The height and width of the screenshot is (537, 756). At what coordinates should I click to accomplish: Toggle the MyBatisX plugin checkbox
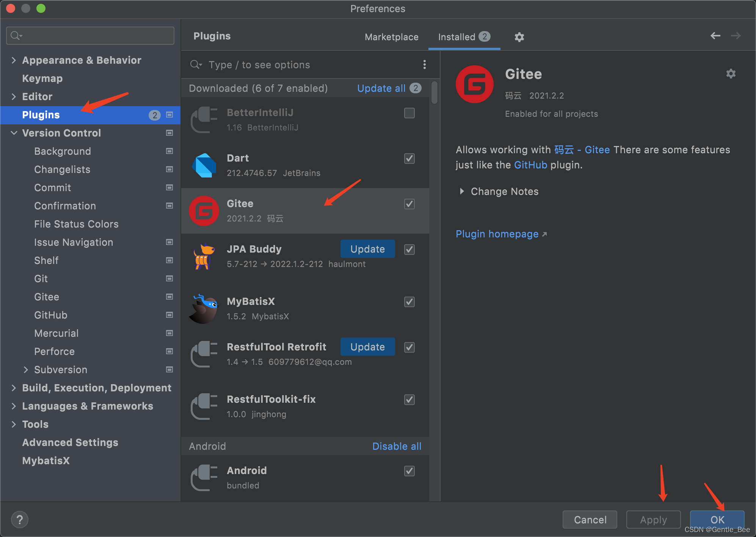click(410, 301)
